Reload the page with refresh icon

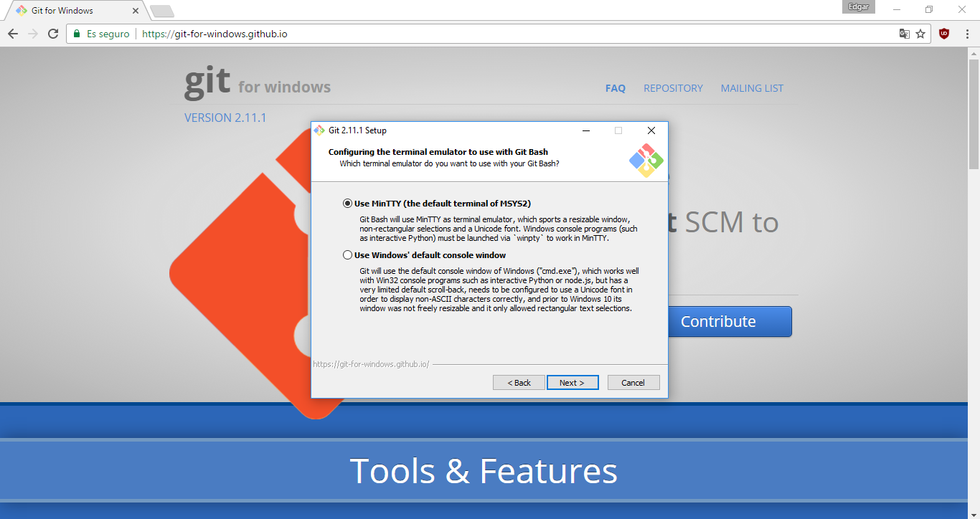tap(53, 34)
